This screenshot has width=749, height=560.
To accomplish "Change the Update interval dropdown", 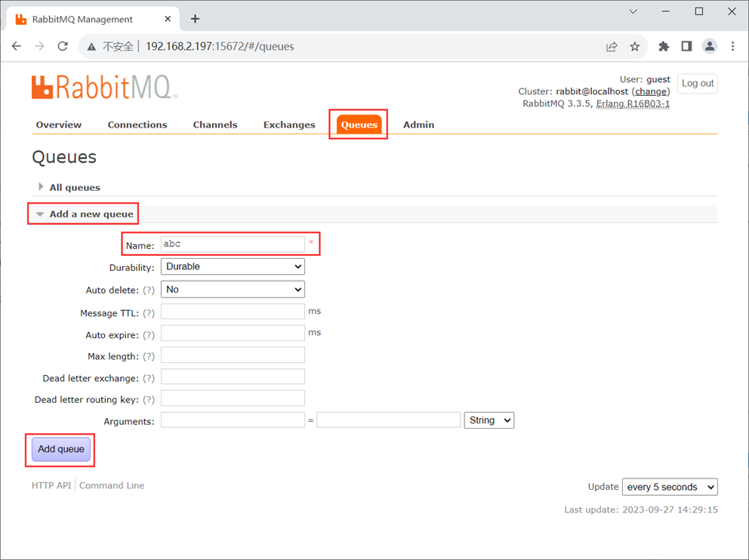I will 670,487.
